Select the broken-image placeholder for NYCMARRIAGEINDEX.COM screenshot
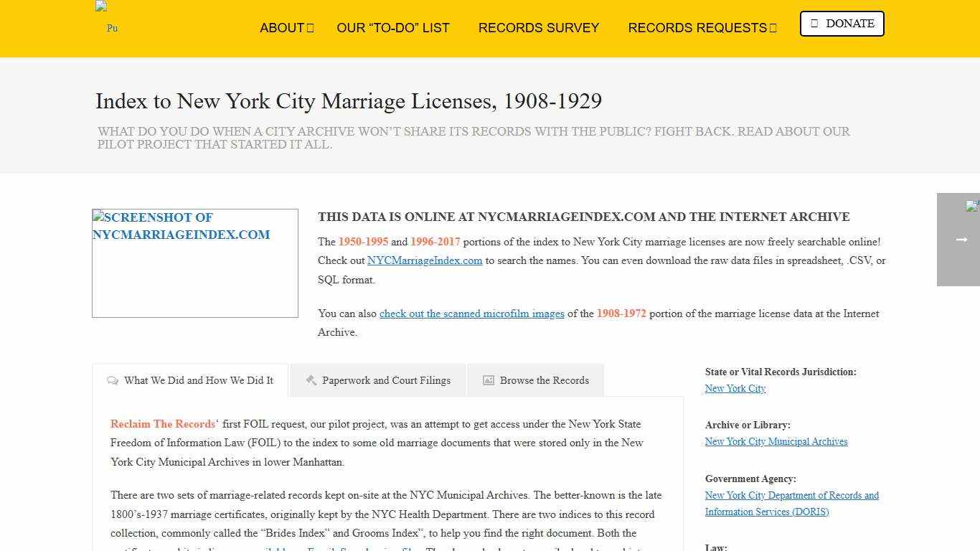980x551 pixels. pyautogui.click(x=194, y=263)
